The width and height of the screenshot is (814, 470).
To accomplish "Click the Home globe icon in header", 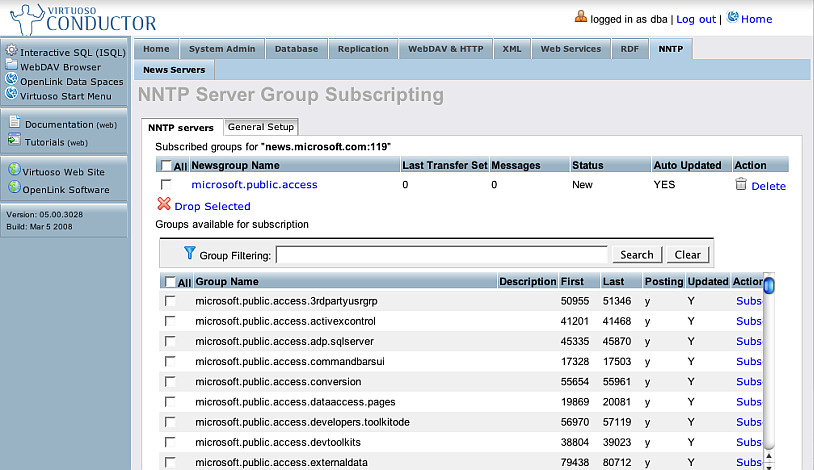I will (x=733, y=17).
